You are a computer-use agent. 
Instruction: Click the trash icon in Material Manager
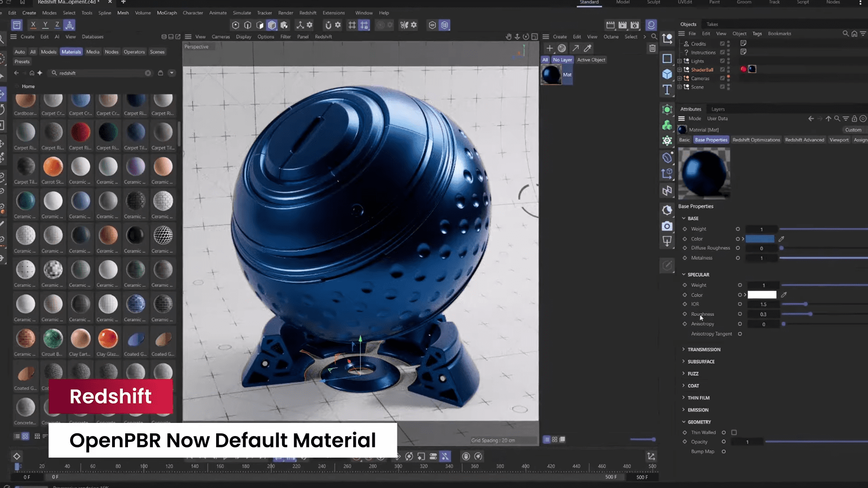pos(652,48)
